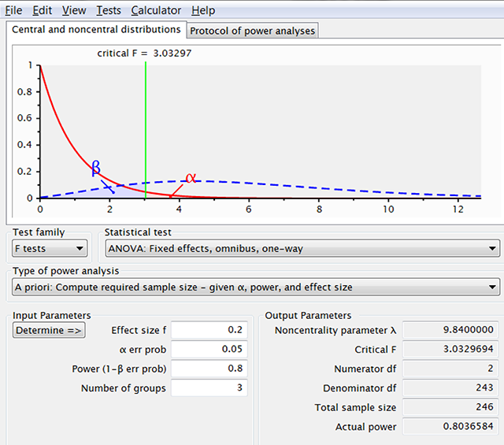Open the Tests menu
This screenshot has width=504, height=445.
coord(109,10)
